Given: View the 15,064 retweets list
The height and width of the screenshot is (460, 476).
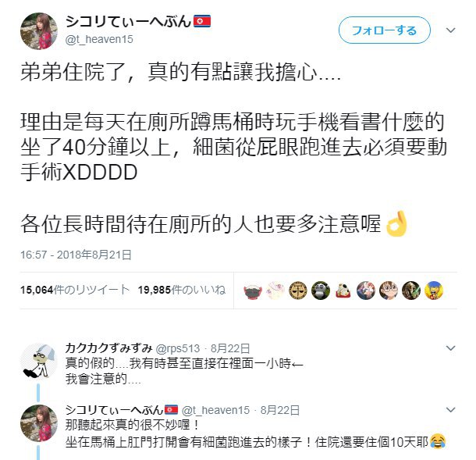Looking at the screenshot, I should (75, 290).
